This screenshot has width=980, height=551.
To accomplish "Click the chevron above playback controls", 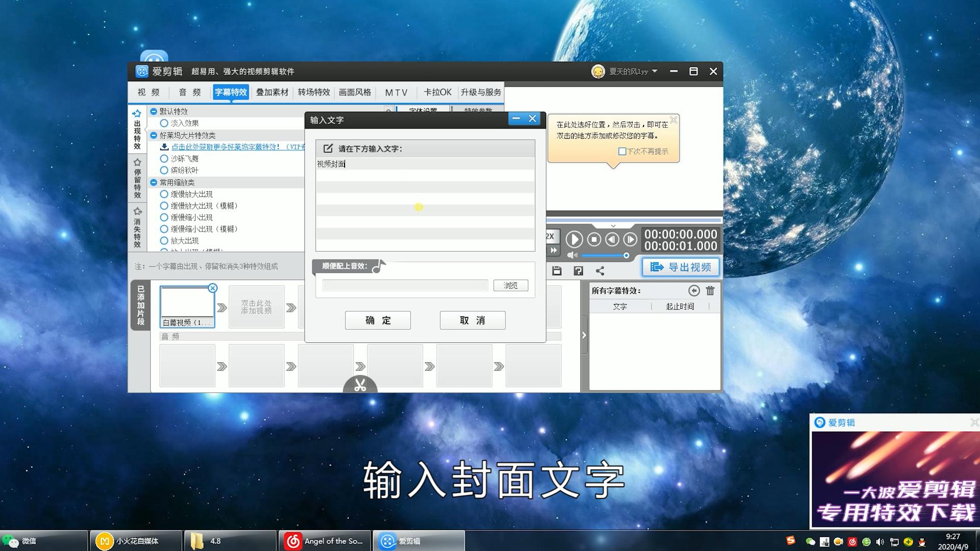I will (x=613, y=226).
